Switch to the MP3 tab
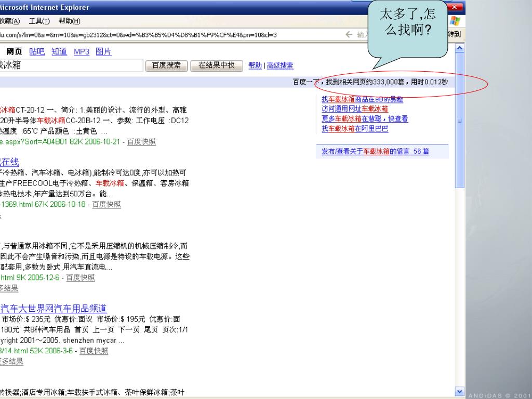532x399 pixels. pos(82,51)
